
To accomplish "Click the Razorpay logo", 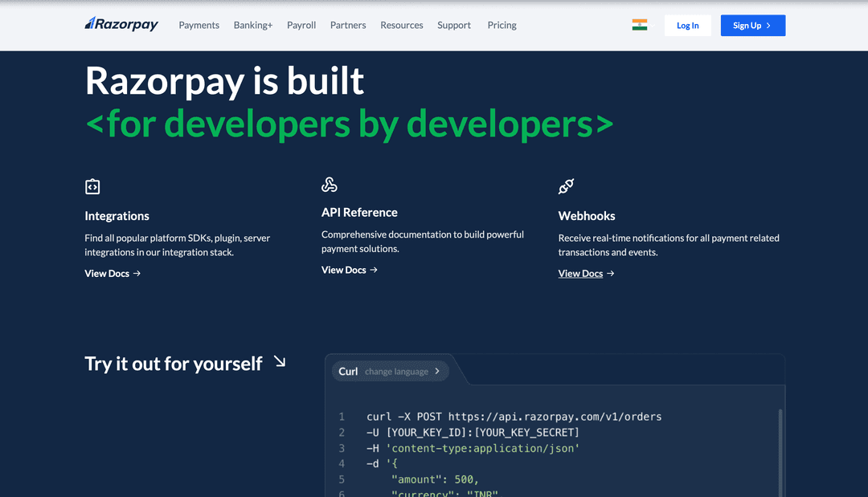I will click(x=121, y=24).
